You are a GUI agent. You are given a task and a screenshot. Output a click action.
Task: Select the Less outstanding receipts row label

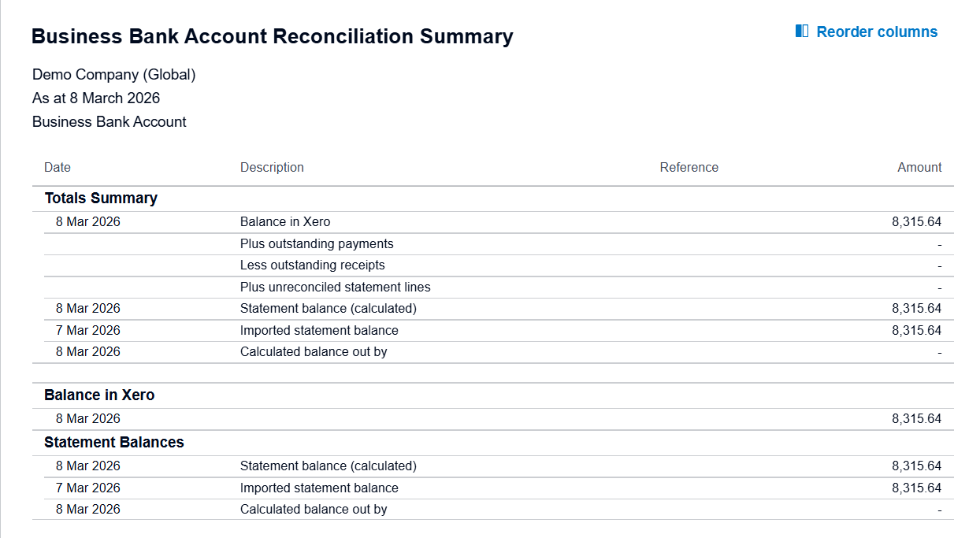coord(313,265)
